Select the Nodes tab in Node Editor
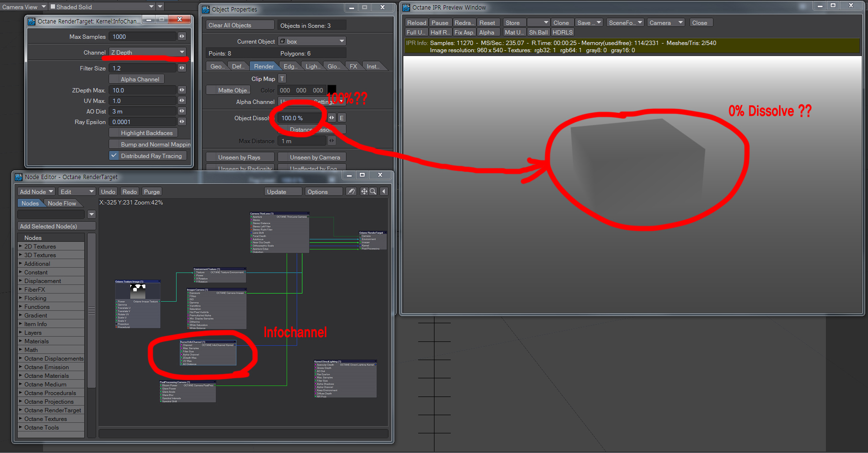Viewport: 868px width, 453px height. [30, 203]
